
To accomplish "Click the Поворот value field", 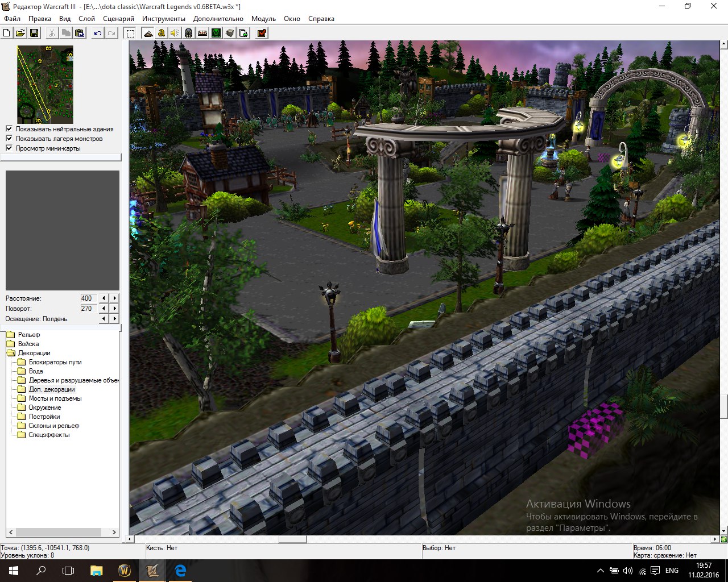I will [x=88, y=309].
